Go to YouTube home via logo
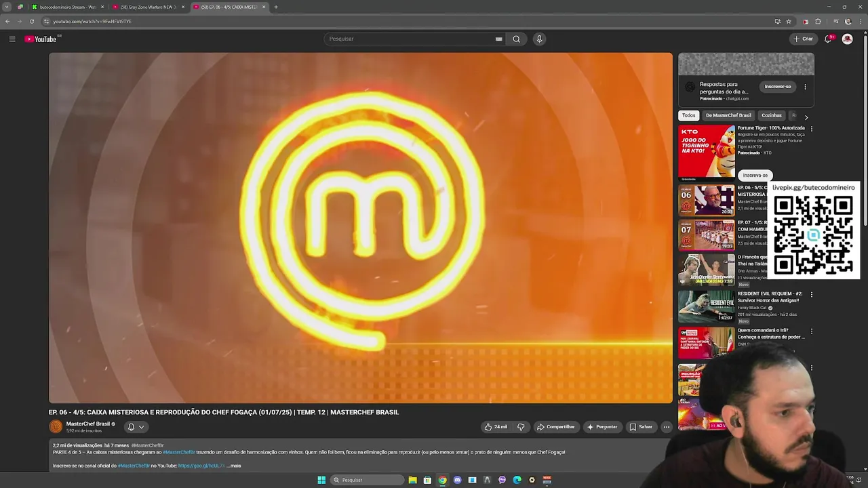The width and height of the screenshot is (868, 488). [41, 39]
